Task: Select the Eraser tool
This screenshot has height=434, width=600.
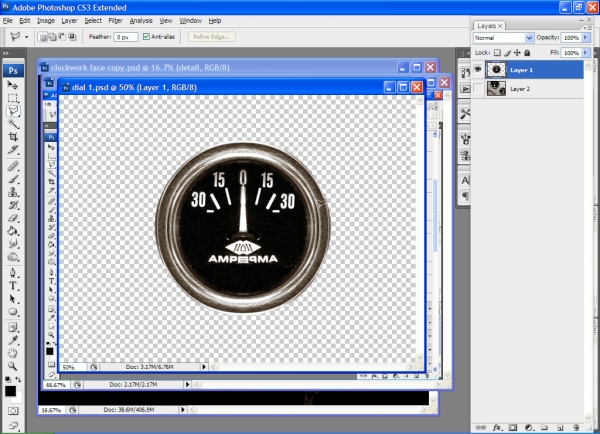Action: (13, 218)
